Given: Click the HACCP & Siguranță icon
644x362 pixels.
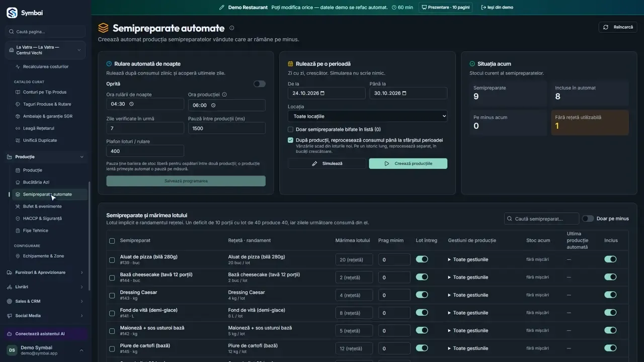Looking at the screenshot, I should 18,219.
